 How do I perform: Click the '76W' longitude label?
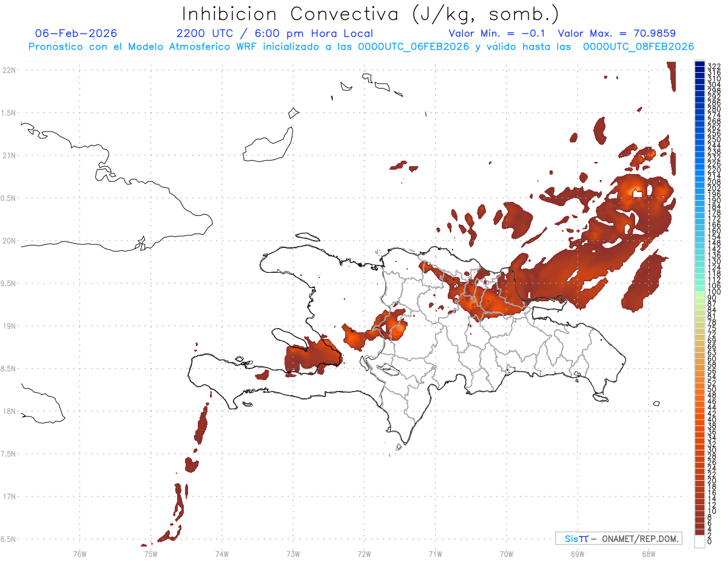point(79,554)
